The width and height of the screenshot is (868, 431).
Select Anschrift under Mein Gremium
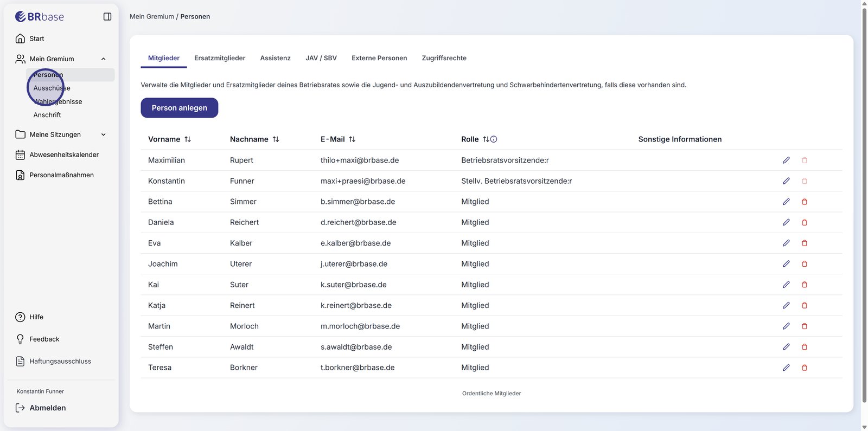(47, 115)
